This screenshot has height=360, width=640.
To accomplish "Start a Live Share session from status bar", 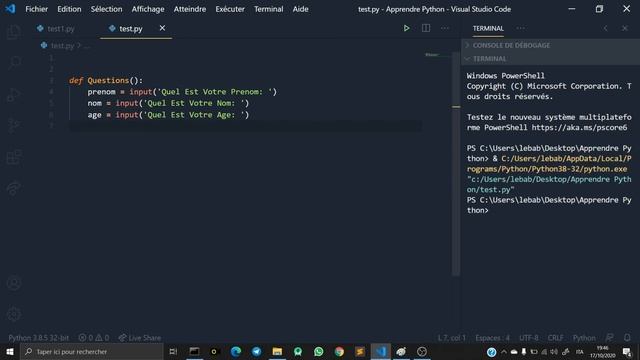I will pos(140,338).
